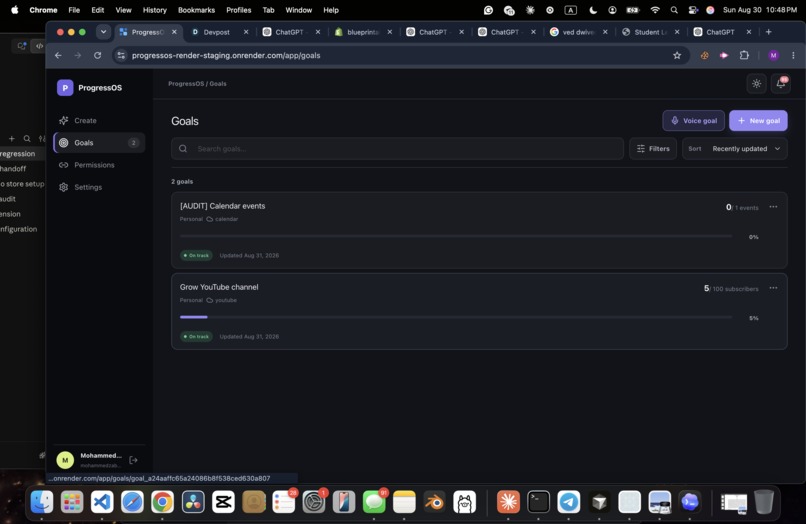
Task: Click the address bar URL
Action: click(226, 55)
